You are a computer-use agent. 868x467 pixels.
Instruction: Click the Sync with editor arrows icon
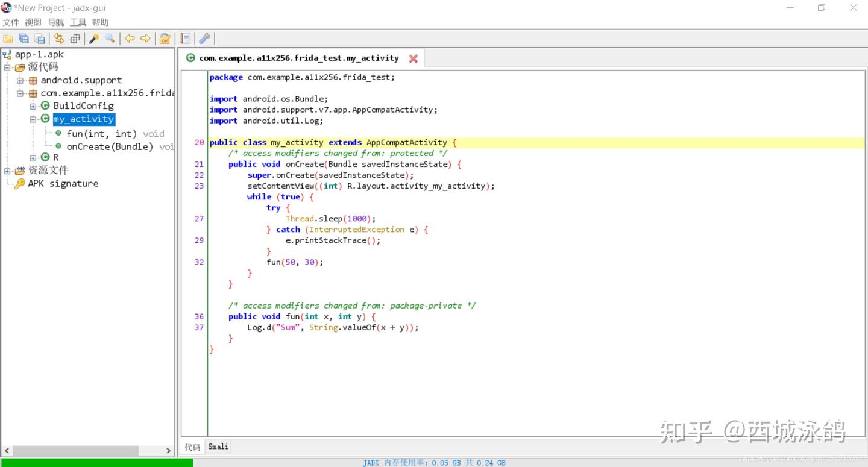tap(59, 39)
